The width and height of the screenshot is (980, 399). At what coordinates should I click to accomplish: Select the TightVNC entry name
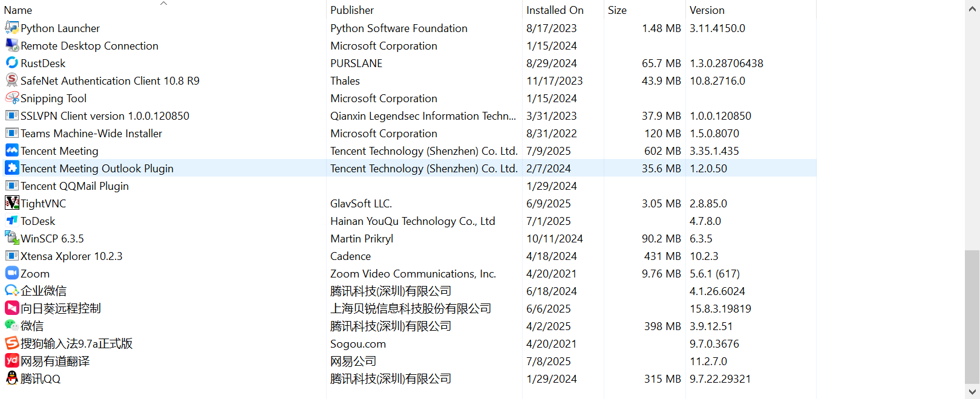(43, 204)
